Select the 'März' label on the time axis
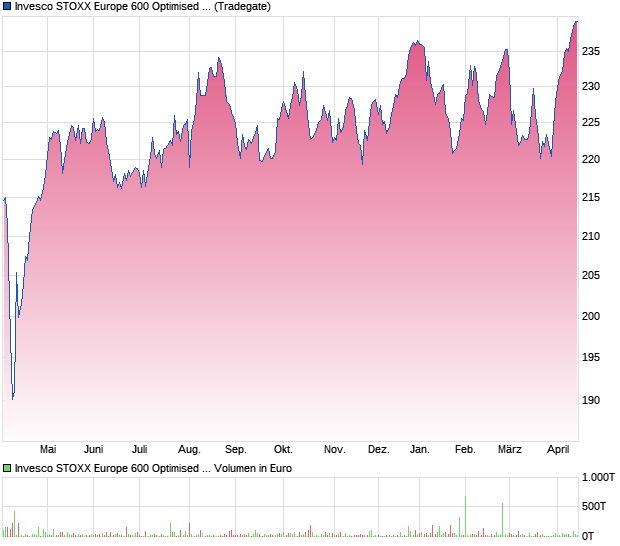 pyautogui.click(x=510, y=449)
